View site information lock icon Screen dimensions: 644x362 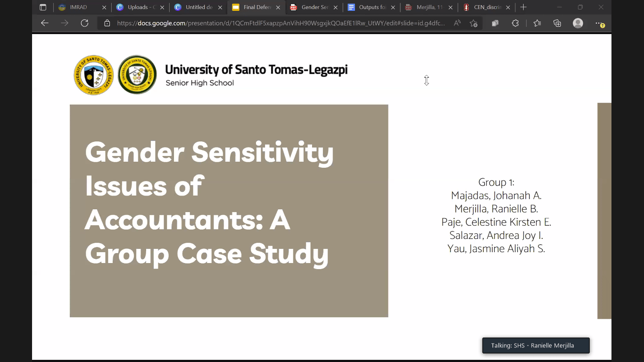click(x=107, y=23)
